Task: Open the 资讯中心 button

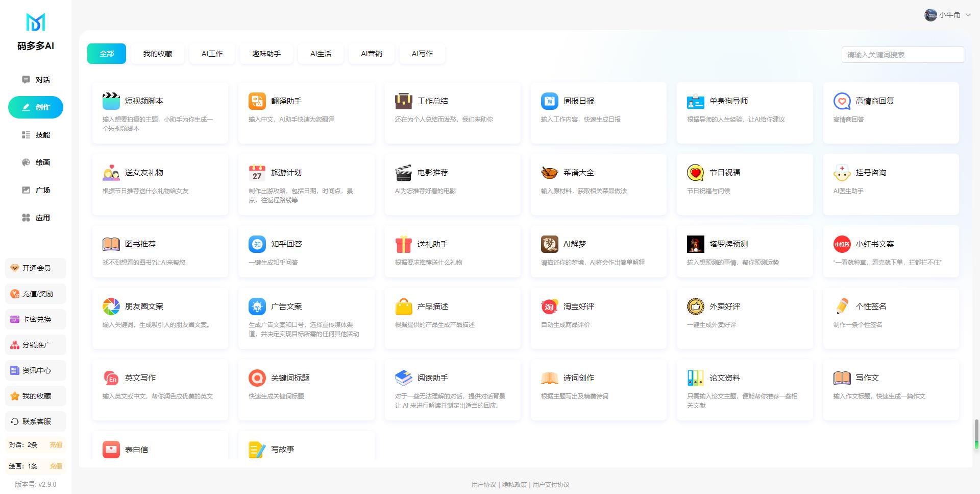Action: [36, 370]
